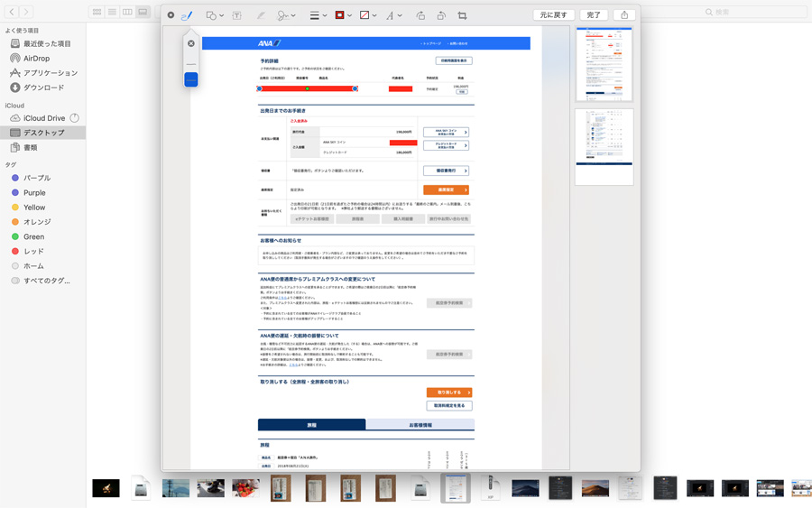This screenshot has height=508, width=812.
Task: Click the 領収書発行 button in document
Action: pyautogui.click(x=446, y=171)
